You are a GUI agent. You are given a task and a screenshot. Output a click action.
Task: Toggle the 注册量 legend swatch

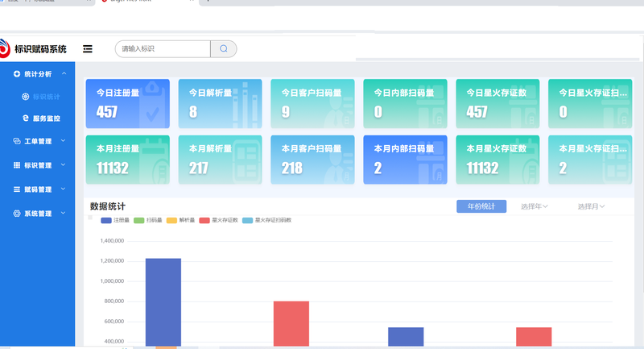tap(106, 220)
